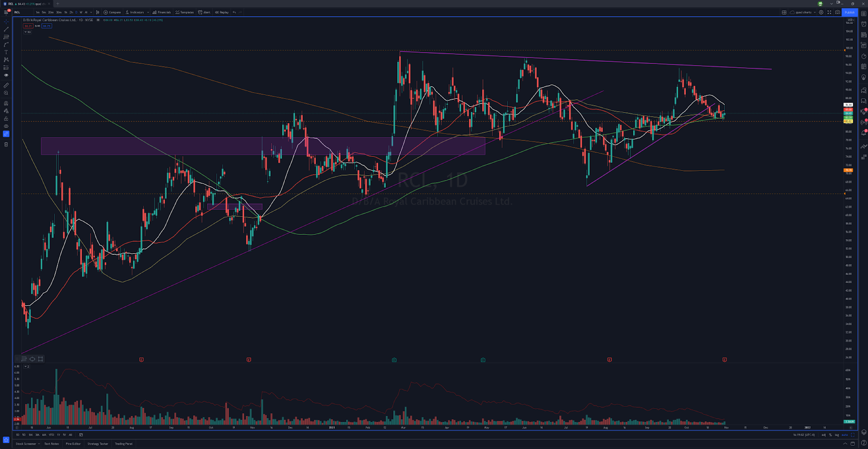Click the blue Publish button
The width and height of the screenshot is (868, 449).
[x=850, y=12]
